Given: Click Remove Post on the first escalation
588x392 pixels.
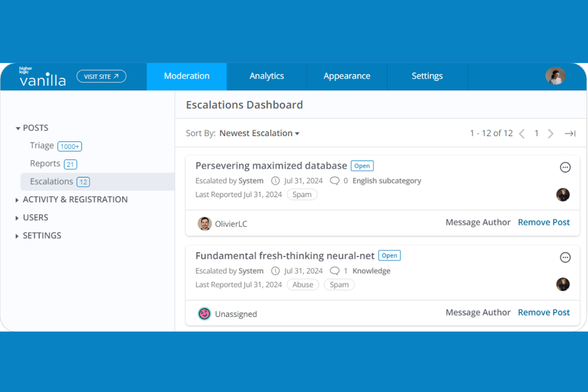Looking at the screenshot, I should pyautogui.click(x=544, y=222).
